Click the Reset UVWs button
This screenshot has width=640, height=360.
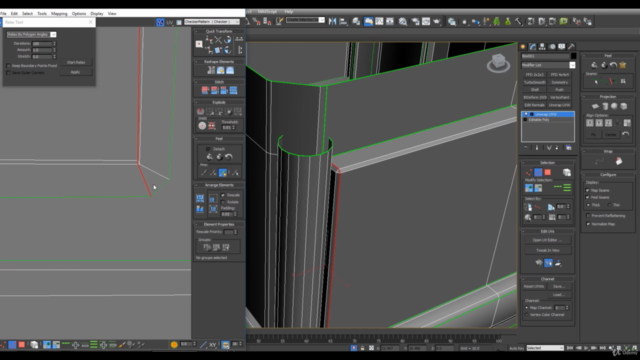coord(534,287)
